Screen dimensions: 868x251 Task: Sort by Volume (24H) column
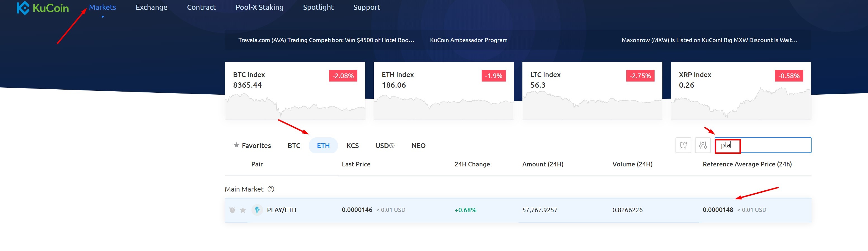(x=632, y=164)
